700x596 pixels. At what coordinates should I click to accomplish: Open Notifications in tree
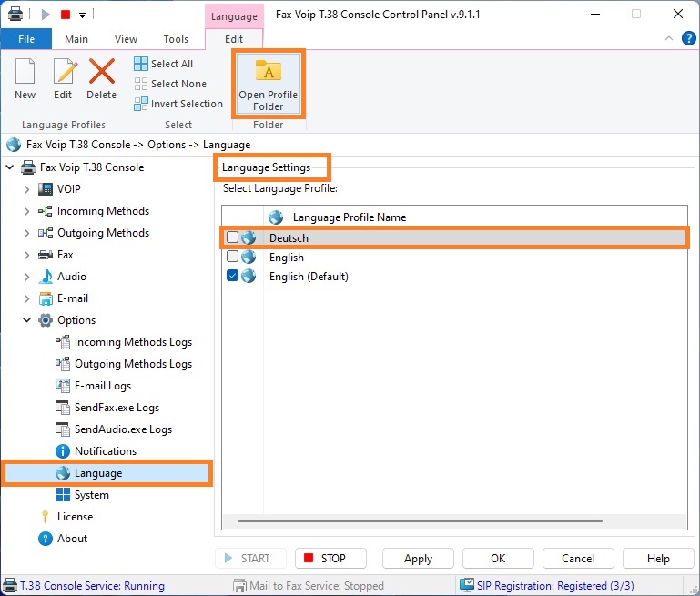point(96,451)
